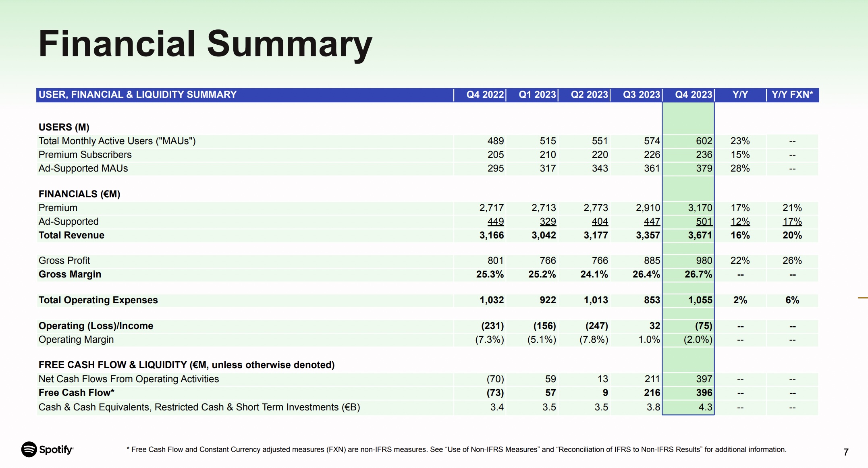Screen dimensions: 868x468
Task: Click the page number 7
Action: (846, 452)
